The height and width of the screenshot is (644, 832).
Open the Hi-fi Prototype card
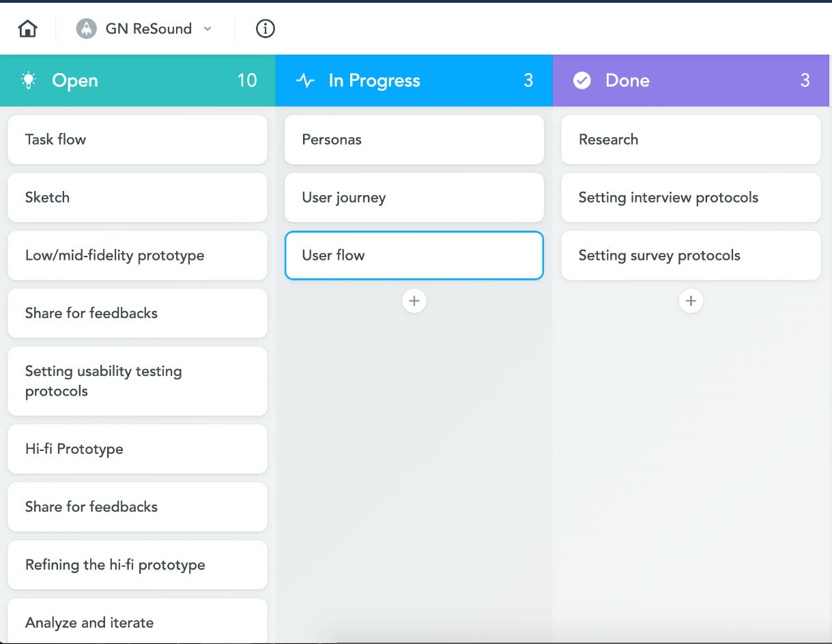137,449
